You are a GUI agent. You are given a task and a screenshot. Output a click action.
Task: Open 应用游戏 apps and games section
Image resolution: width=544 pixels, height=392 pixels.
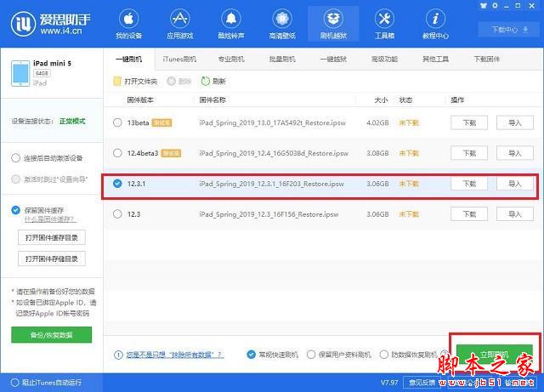179,24
